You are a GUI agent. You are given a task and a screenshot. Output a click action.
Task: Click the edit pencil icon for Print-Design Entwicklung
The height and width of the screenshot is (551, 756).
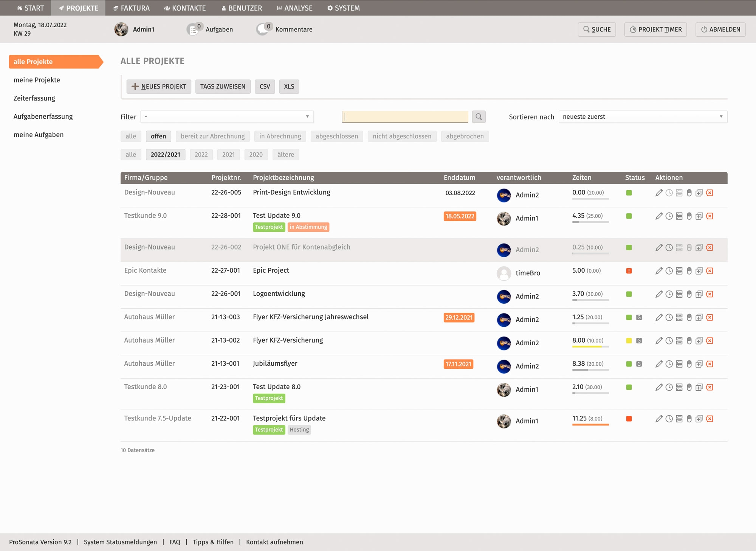pyautogui.click(x=659, y=193)
